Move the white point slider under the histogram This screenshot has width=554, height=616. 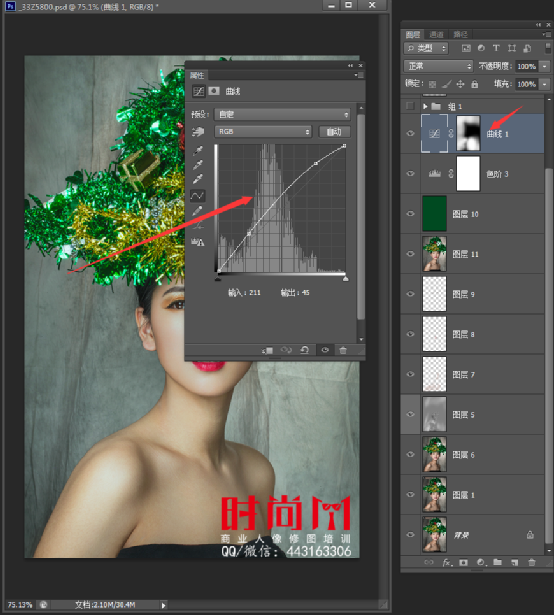pos(345,279)
